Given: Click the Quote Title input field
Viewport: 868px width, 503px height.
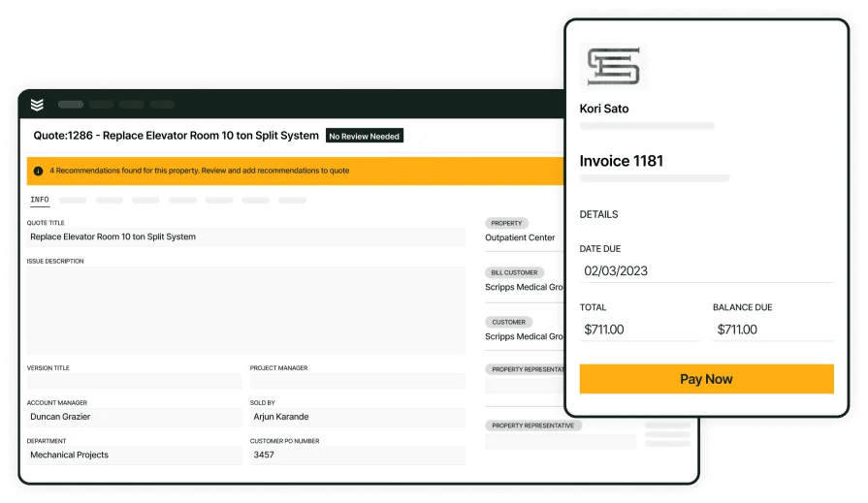Looking at the screenshot, I should coord(245,236).
